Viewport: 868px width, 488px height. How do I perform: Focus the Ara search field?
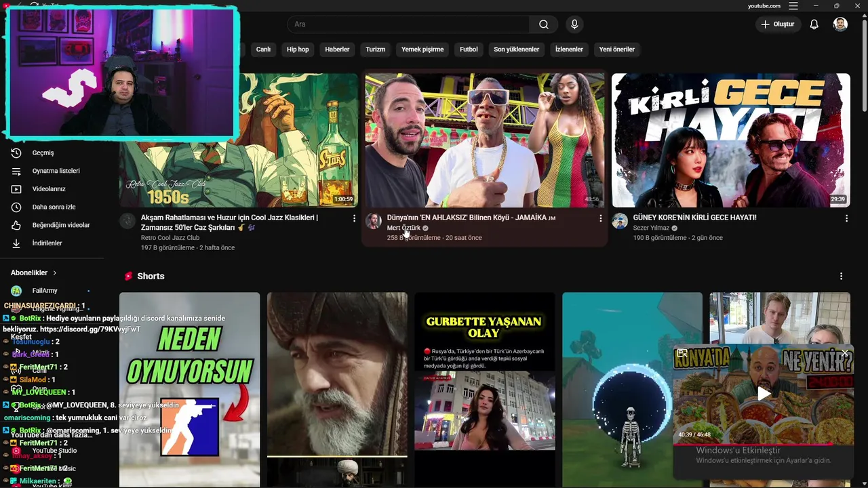click(409, 24)
